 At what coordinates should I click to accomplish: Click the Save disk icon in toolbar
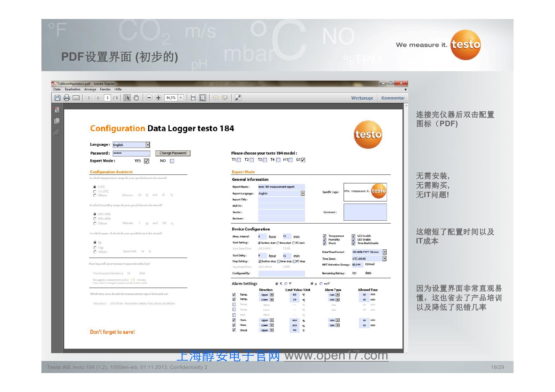(57, 98)
